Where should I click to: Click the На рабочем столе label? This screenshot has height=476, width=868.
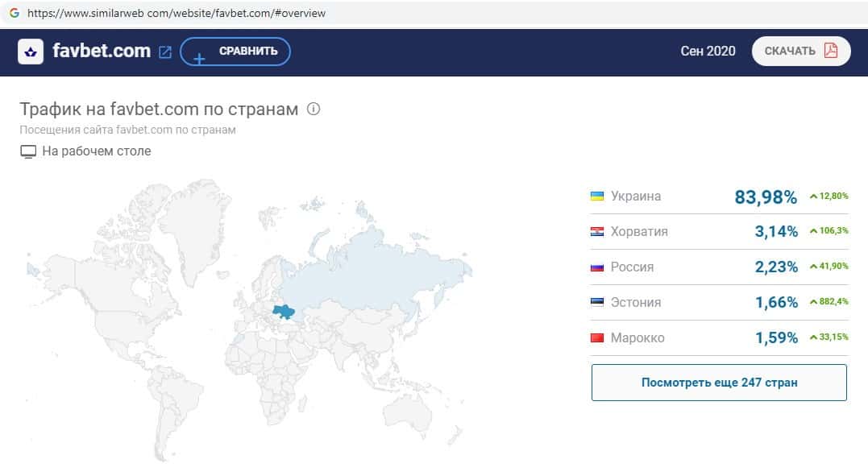[97, 151]
